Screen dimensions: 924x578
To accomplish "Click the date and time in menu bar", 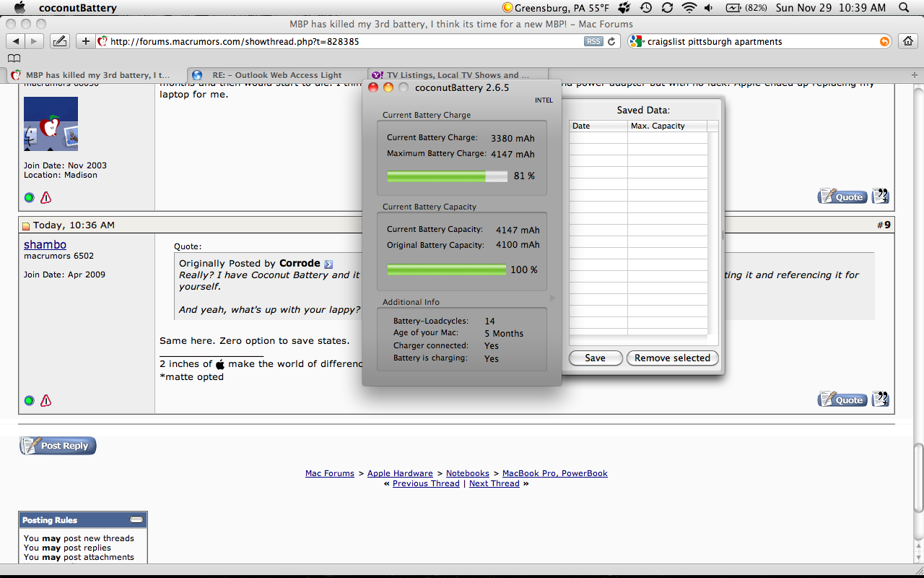I will [830, 8].
